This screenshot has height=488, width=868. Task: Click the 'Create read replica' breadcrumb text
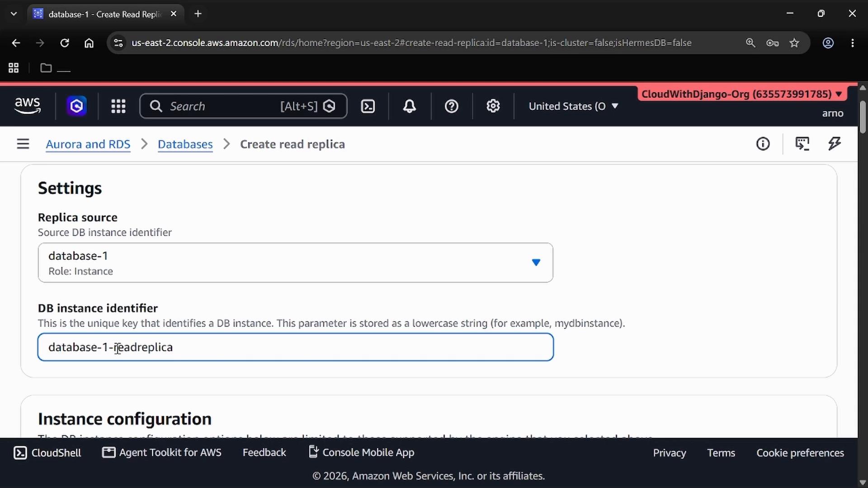(292, 144)
